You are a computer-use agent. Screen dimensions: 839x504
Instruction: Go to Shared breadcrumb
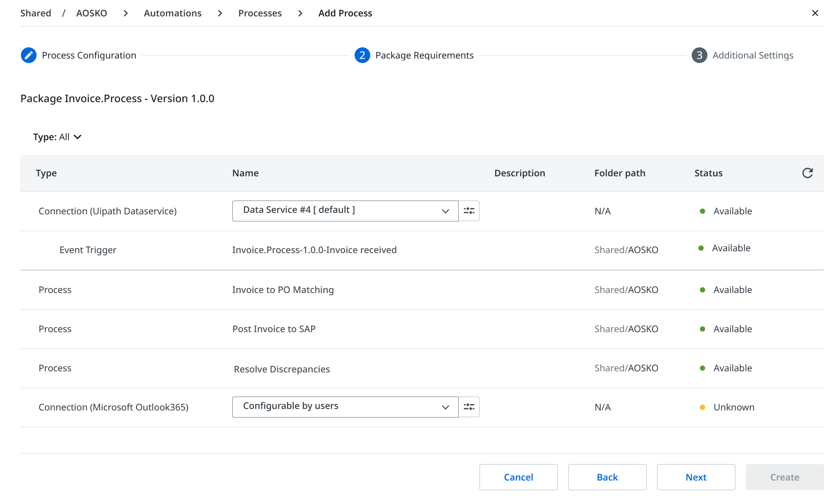click(x=36, y=13)
